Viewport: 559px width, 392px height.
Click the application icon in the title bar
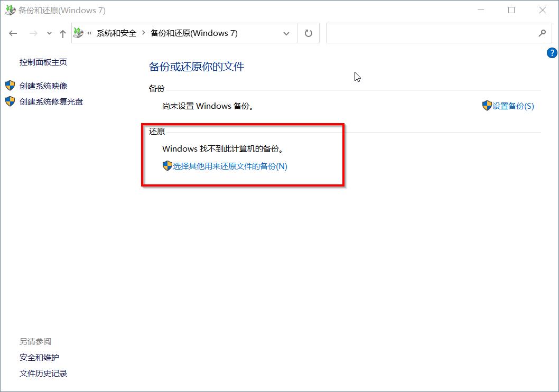pos(11,10)
